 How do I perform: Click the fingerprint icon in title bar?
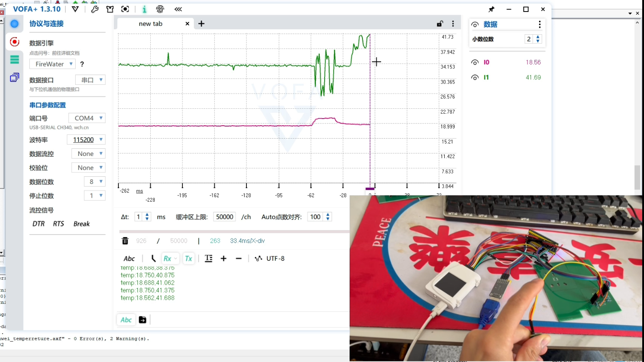[x=160, y=9]
